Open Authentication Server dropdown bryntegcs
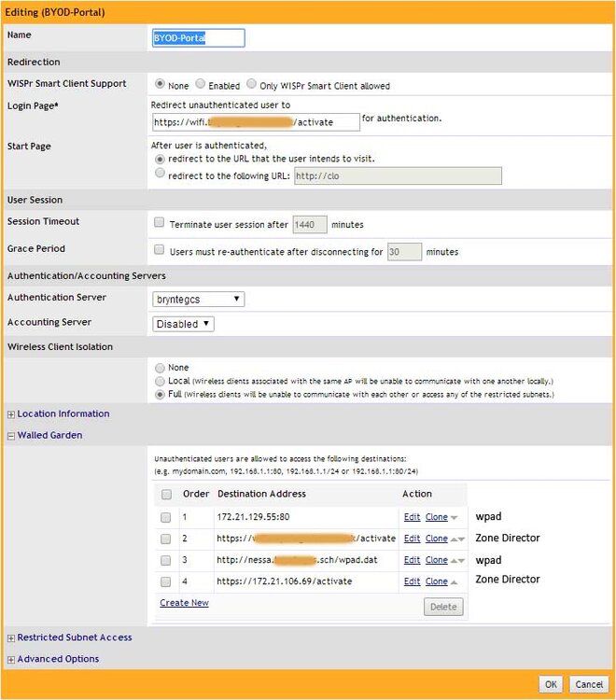The image size is (616, 700). coord(198,299)
